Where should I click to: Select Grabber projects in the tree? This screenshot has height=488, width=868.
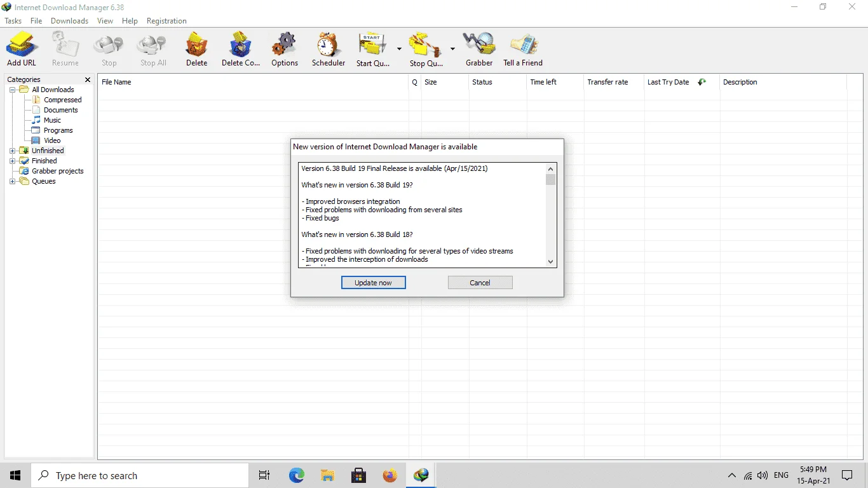(x=57, y=171)
